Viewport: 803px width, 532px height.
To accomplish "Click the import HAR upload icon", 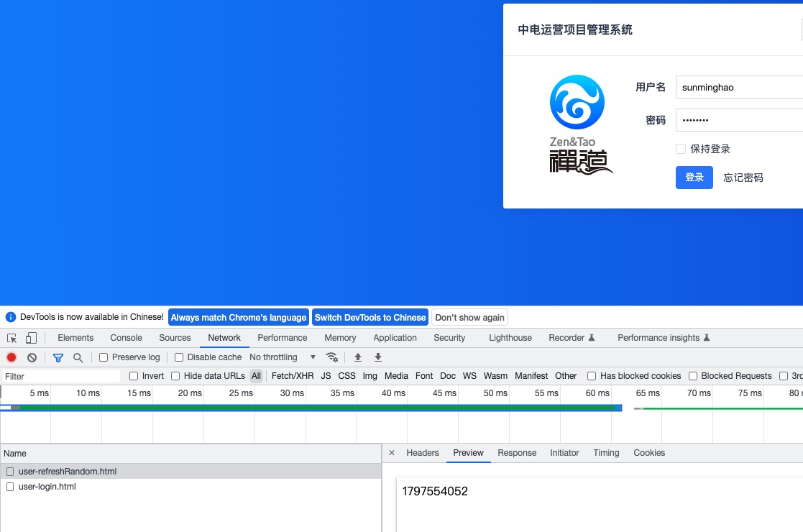I will click(x=357, y=357).
